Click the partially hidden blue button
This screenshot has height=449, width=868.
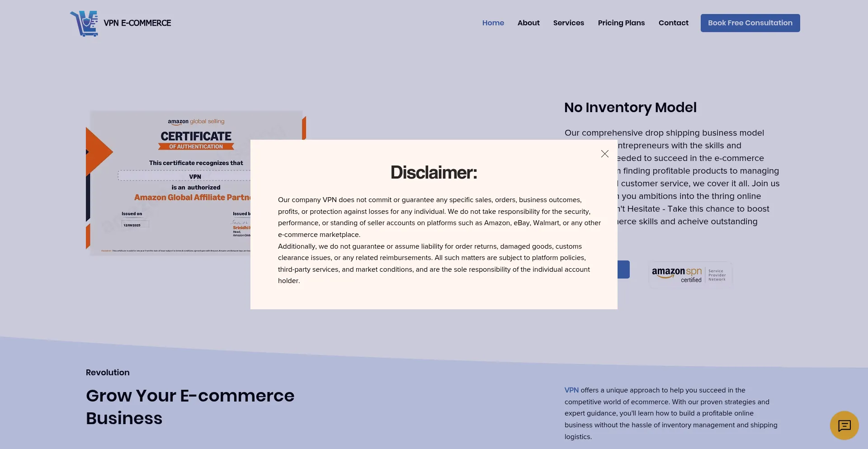point(623,269)
